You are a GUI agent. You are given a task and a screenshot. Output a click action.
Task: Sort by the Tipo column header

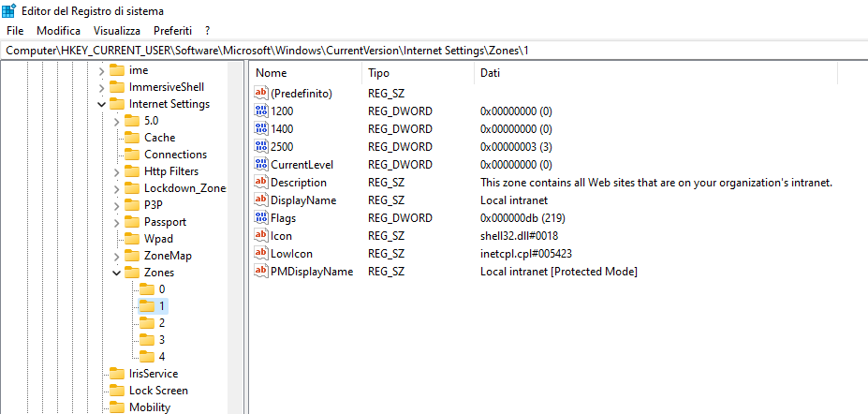coord(419,73)
